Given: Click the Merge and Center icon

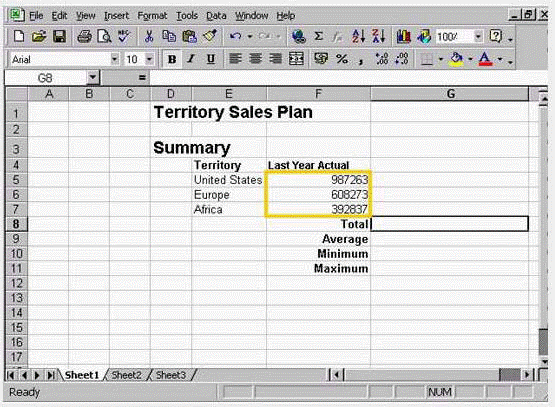Looking at the screenshot, I should (x=296, y=59).
